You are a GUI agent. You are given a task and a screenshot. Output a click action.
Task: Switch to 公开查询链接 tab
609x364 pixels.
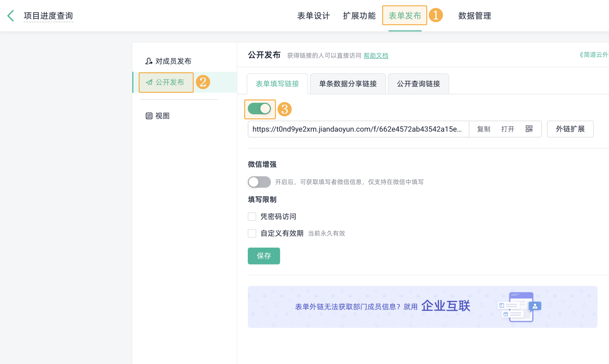418,84
